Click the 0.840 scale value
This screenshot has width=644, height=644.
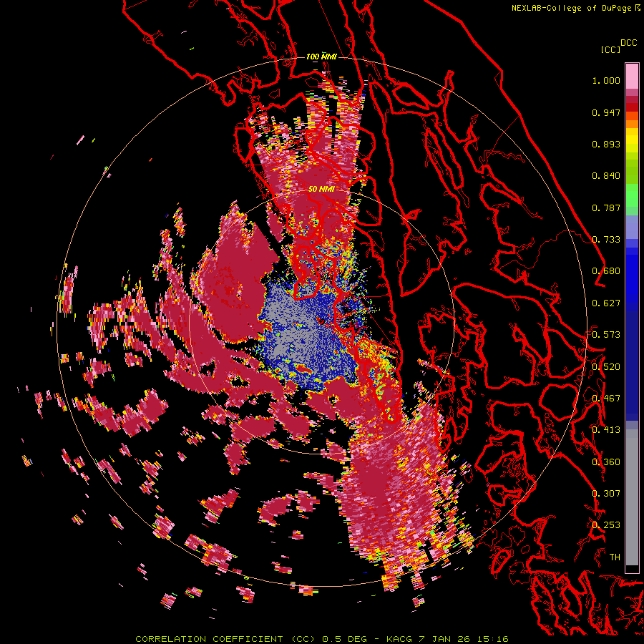point(606,176)
